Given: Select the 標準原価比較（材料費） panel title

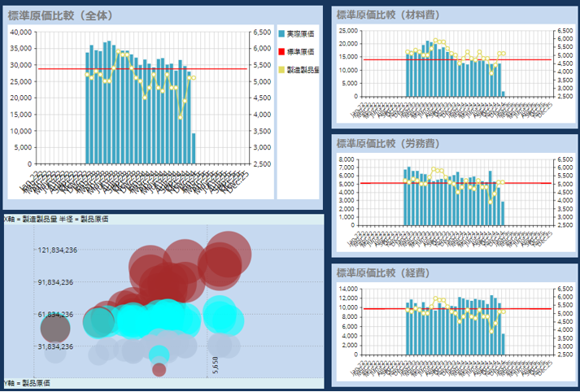Looking at the screenshot, I should (x=388, y=15).
